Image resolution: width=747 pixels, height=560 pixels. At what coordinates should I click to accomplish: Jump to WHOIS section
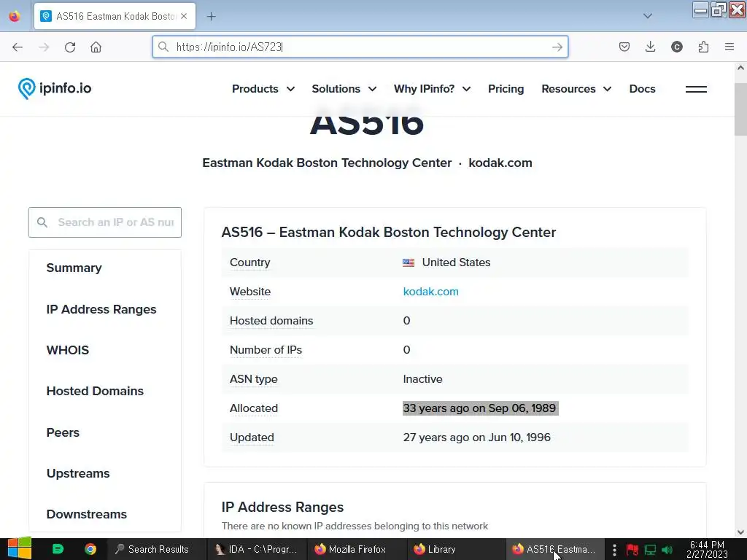tap(68, 350)
